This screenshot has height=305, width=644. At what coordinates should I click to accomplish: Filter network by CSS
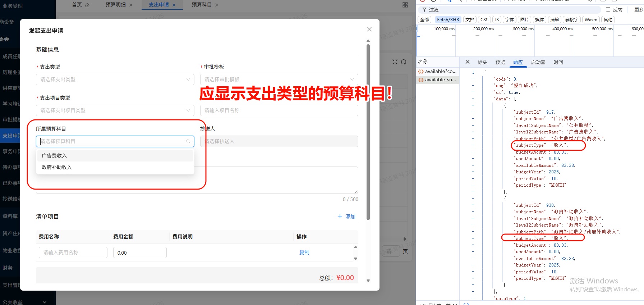(x=484, y=20)
